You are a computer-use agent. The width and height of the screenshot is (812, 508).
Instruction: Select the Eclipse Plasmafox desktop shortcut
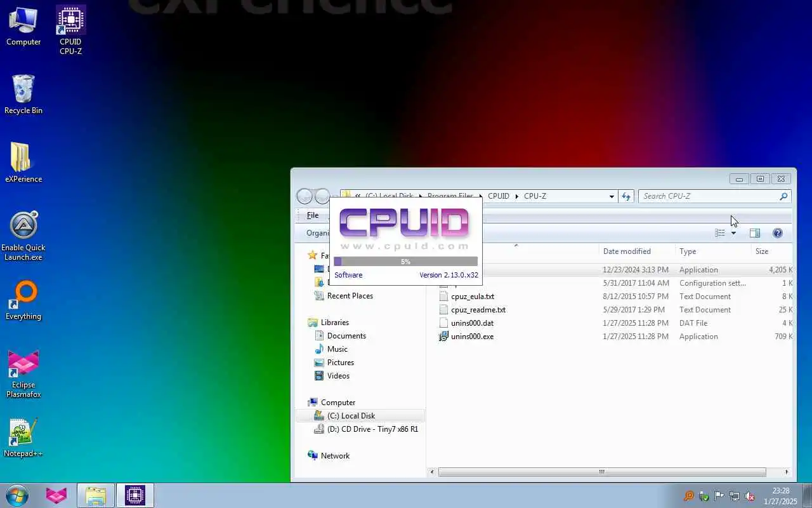click(23, 373)
